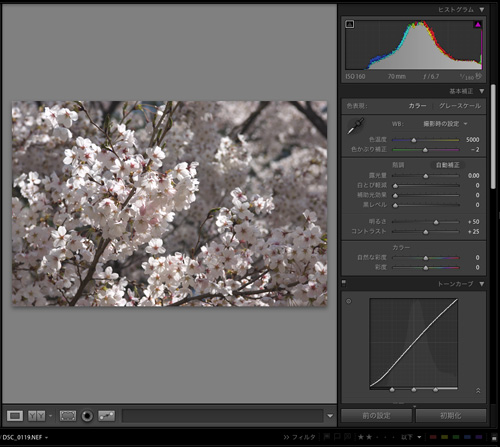This screenshot has width=500, height=447.
Task: Select the round Red Eye removal tool
Action: (x=87, y=416)
